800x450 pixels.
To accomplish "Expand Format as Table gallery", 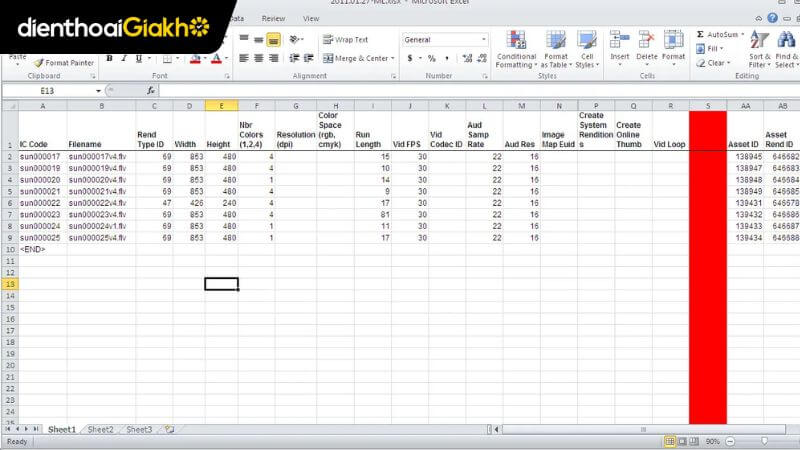I will click(556, 49).
